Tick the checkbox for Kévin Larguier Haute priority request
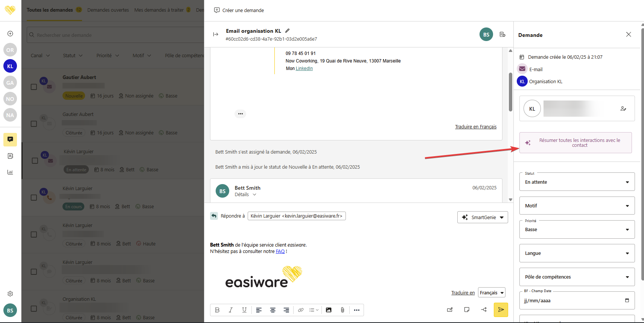The image size is (644, 323). (34, 235)
